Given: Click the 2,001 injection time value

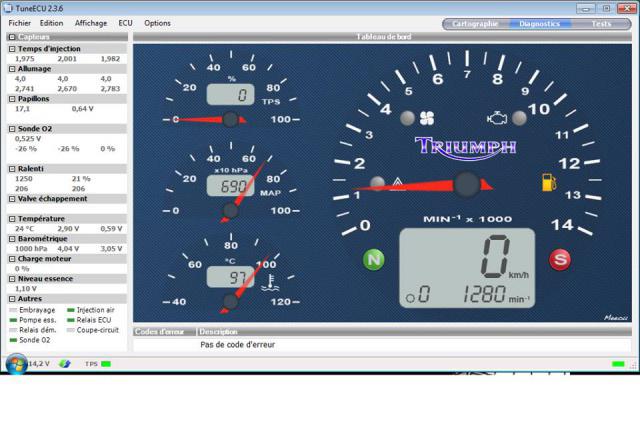Looking at the screenshot, I should (x=67, y=59).
